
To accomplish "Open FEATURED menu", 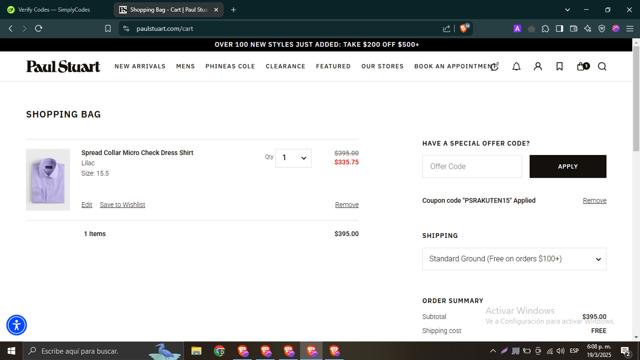I will tap(333, 66).
